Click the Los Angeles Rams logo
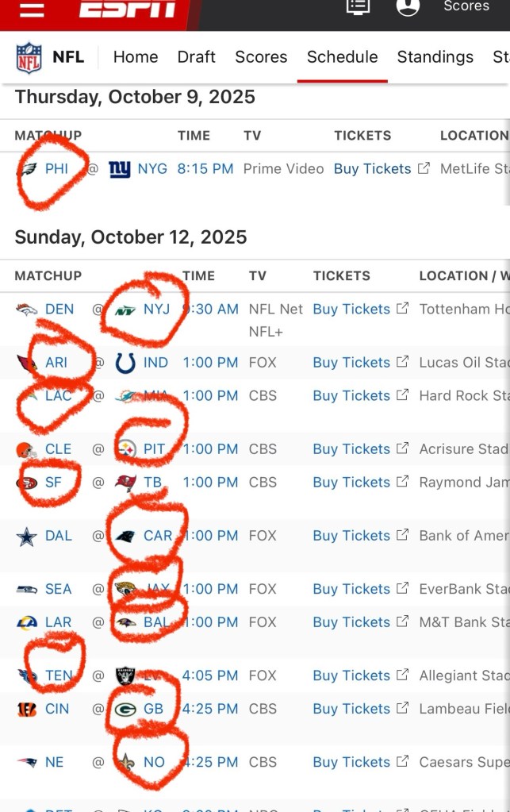This screenshot has height=812, width=510. pyautogui.click(x=27, y=622)
